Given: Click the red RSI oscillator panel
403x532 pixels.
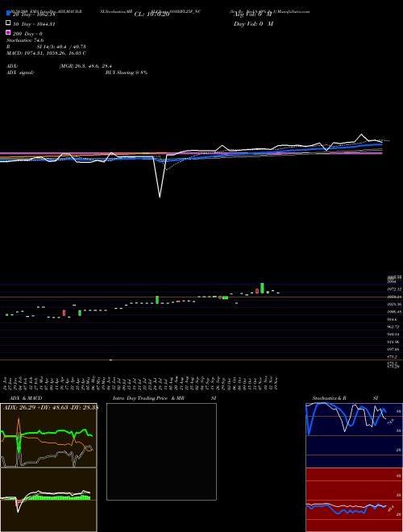Looking at the screenshot, I should pyautogui.click(x=354, y=500).
